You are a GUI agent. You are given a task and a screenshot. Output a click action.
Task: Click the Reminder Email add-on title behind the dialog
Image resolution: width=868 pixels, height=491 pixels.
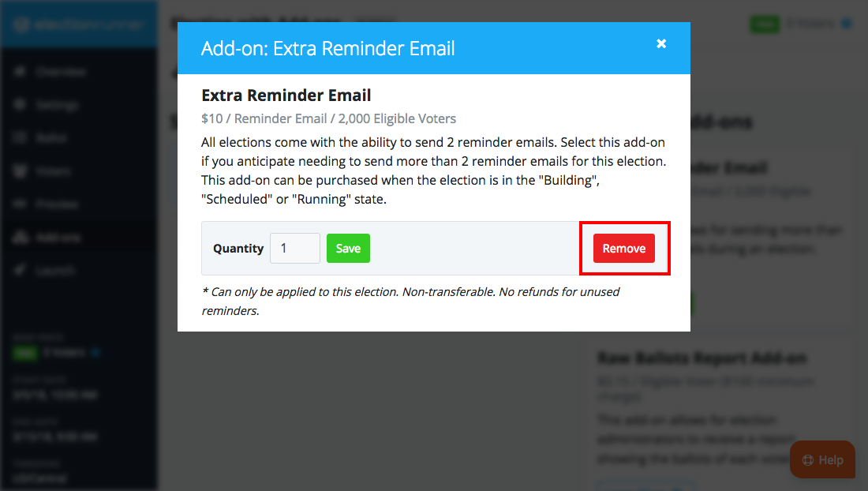tap(730, 167)
